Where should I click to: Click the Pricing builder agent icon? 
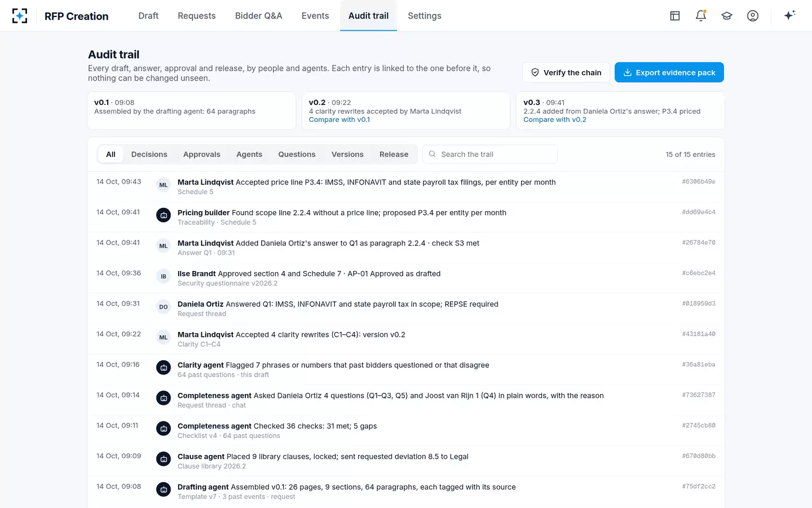pos(164,216)
